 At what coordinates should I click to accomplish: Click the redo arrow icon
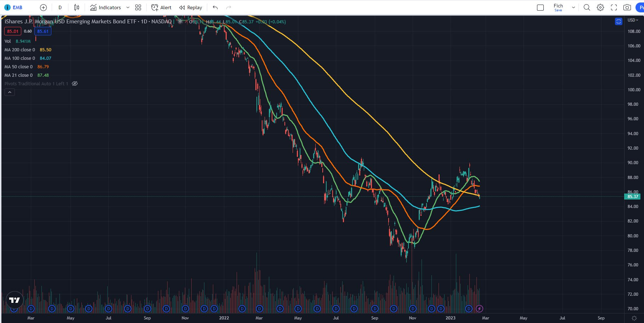[228, 7]
